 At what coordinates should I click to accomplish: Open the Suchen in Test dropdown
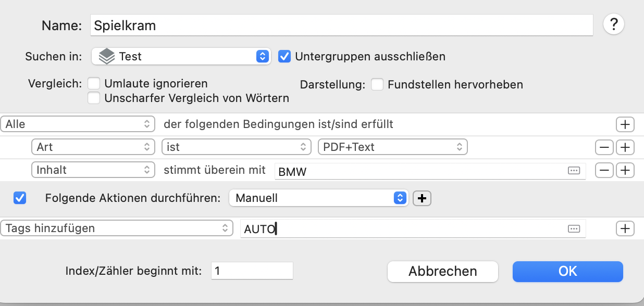(x=181, y=56)
